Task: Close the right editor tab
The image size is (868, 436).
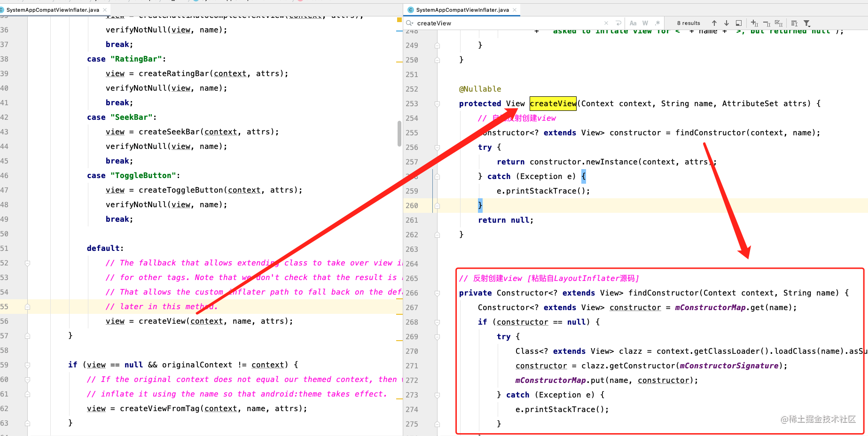Action: (x=515, y=9)
